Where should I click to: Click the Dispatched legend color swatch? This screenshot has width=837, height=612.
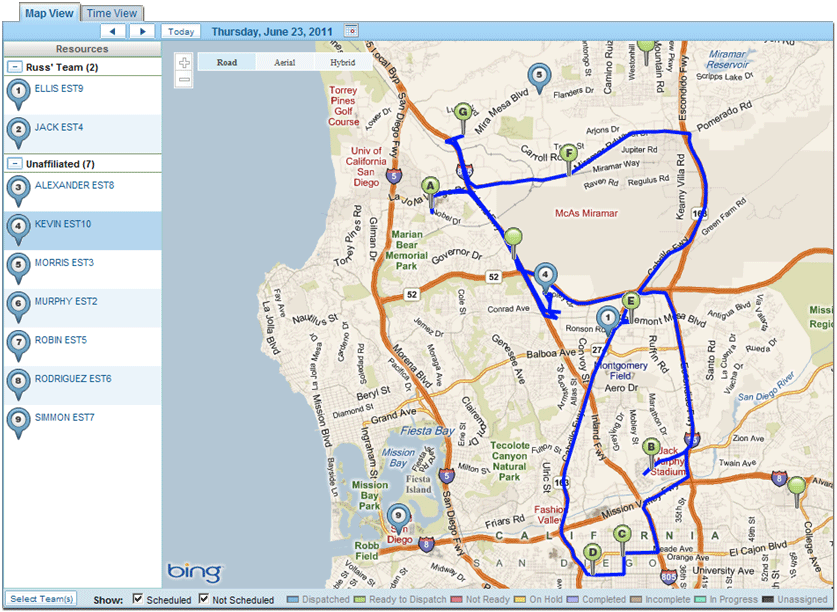click(292, 600)
